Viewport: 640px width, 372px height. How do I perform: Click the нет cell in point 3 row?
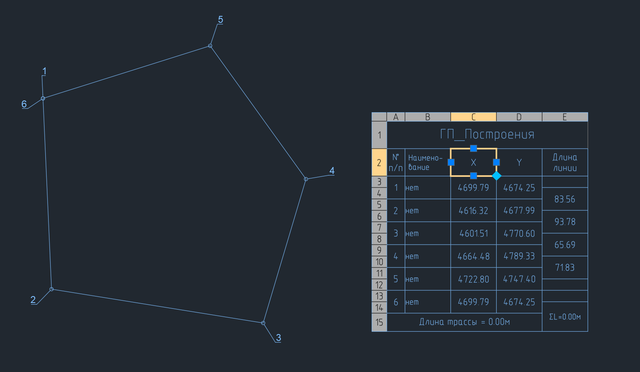coord(427,234)
